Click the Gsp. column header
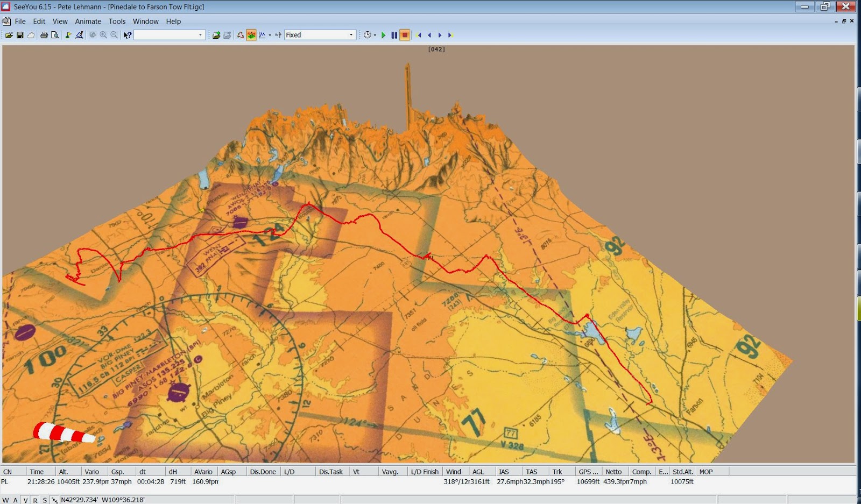The width and height of the screenshot is (861, 504). pos(122,472)
